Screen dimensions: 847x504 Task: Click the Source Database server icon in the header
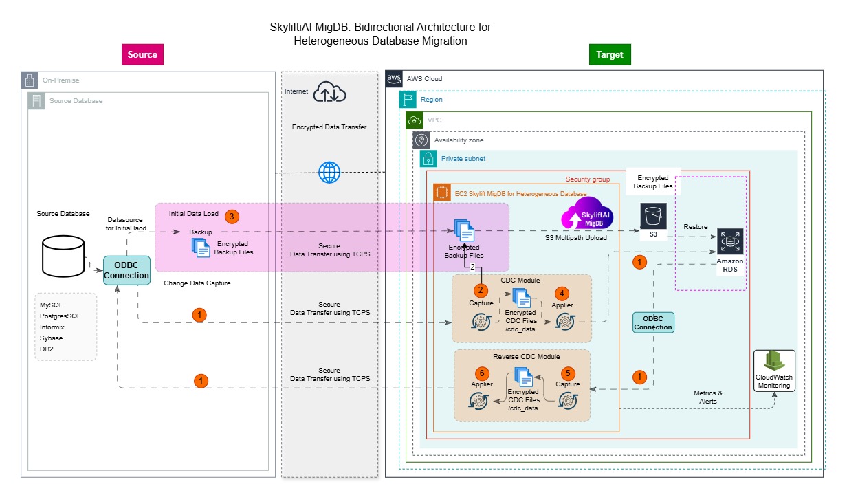point(36,100)
